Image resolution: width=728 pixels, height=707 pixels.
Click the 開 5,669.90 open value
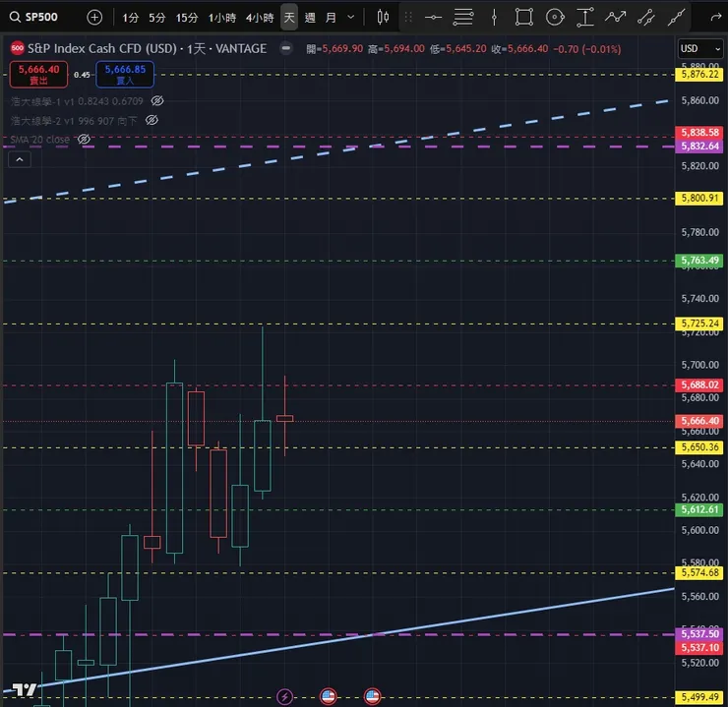334,49
